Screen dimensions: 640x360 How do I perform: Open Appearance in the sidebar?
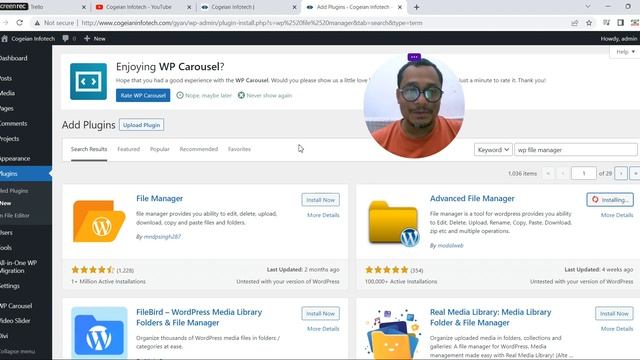click(x=15, y=158)
